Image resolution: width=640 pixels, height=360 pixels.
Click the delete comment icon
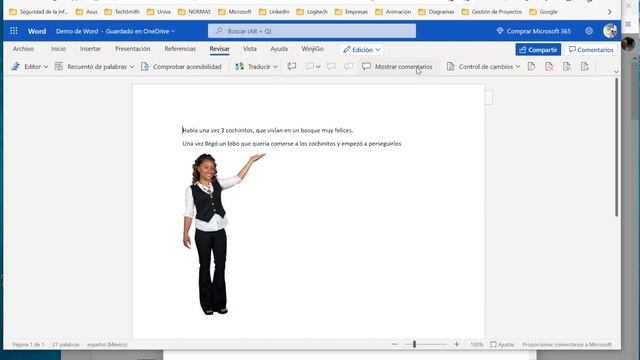pyautogui.click(x=310, y=66)
